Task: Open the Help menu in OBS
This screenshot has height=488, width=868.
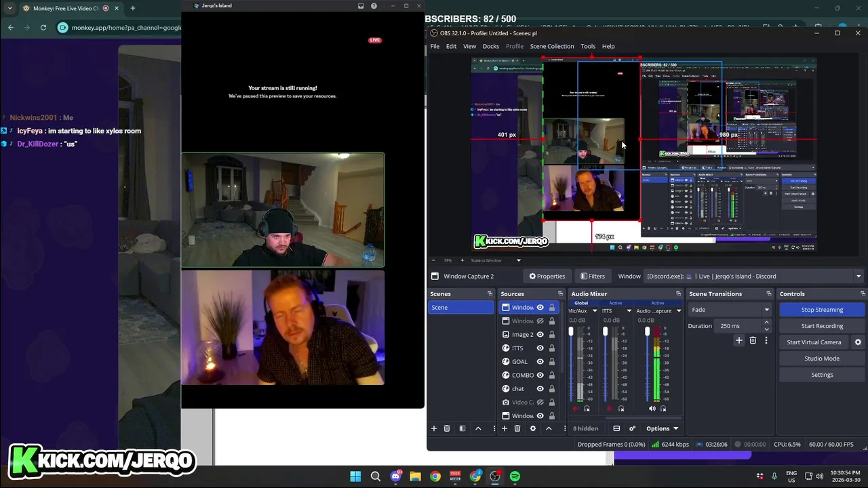Action: tap(608, 46)
